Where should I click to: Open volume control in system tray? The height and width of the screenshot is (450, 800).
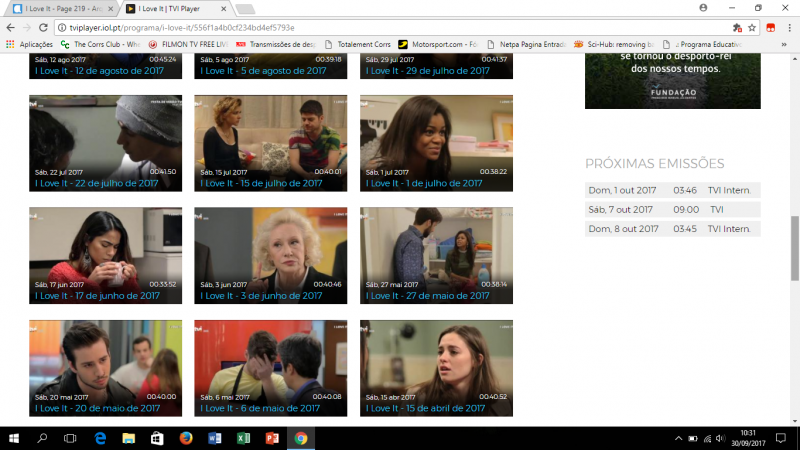[x=720, y=438]
